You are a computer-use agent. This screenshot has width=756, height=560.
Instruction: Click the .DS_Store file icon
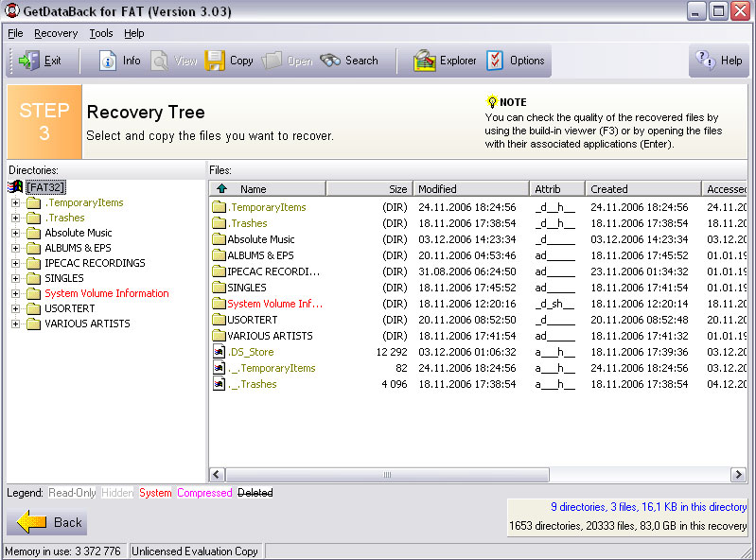(219, 352)
